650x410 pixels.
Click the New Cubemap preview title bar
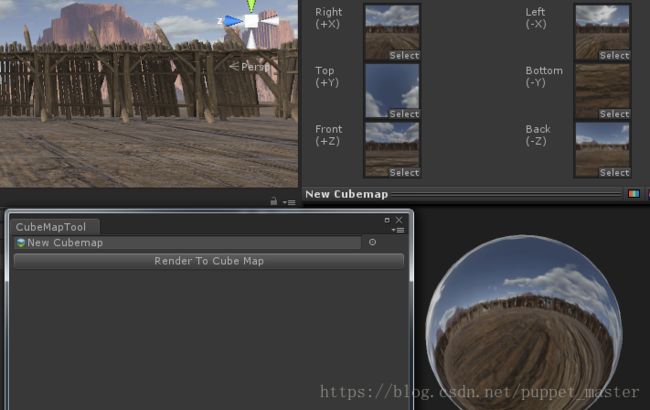pos(462,194)
